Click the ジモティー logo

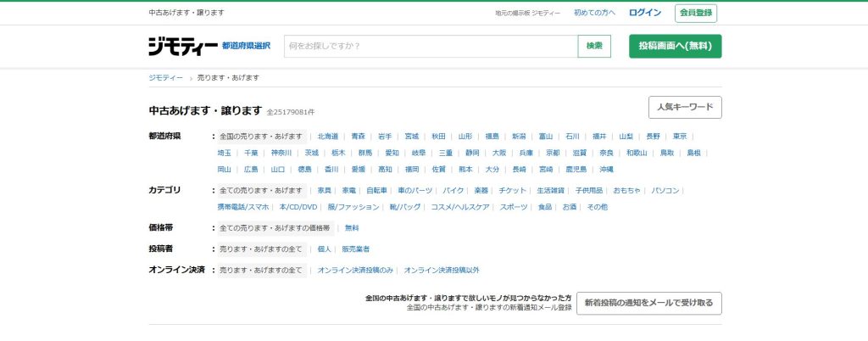pyautogui.click(x=181, y=46)
